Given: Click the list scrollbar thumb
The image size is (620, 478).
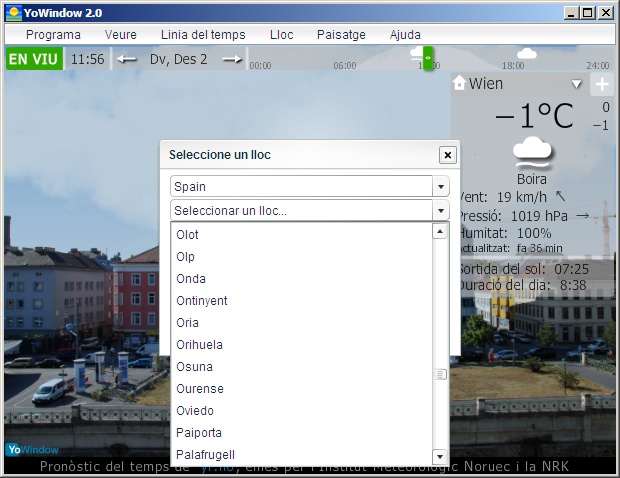Looking at the screenshot, I should 440,374.
